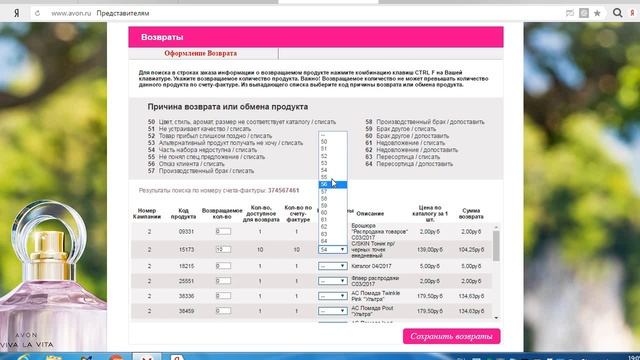640x360 pixels.
Task: Click return quantity field for product 25551
Action: 223,281
